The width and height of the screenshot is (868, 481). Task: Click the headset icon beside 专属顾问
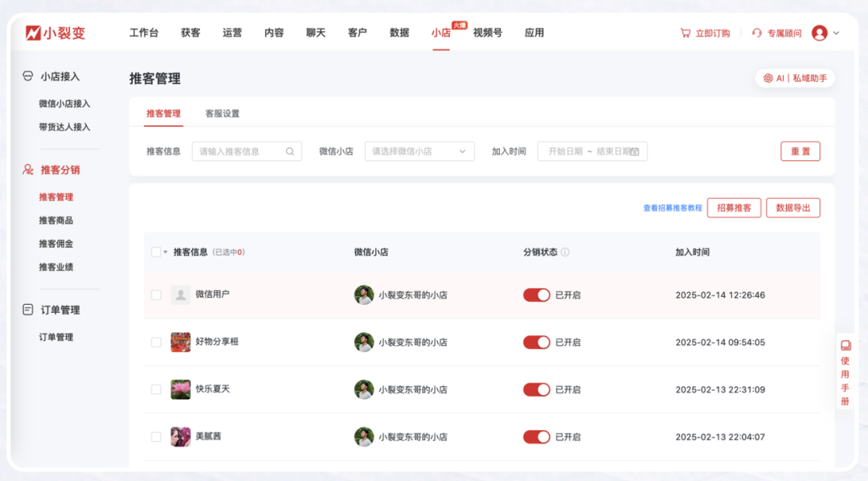click(756, 32)
